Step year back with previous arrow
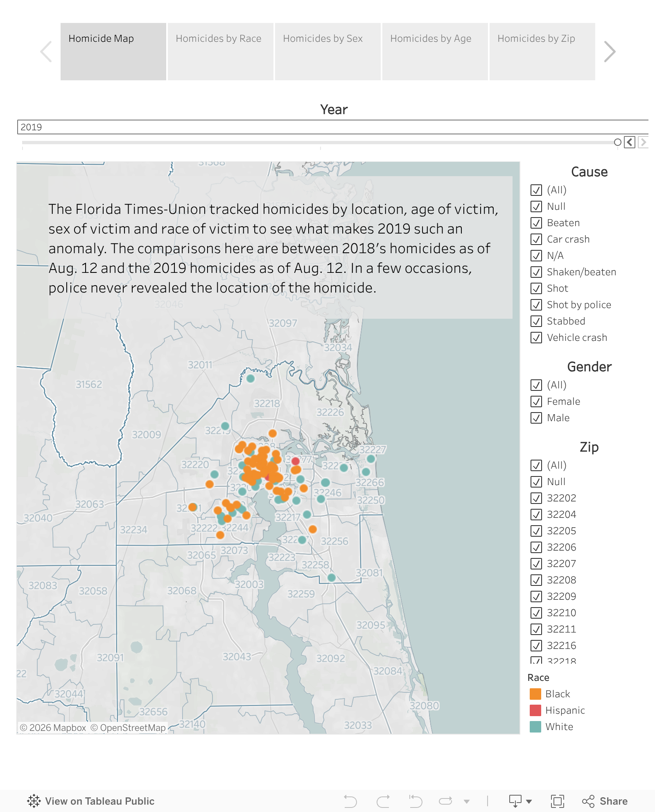The image size is (655, 812). pos(630,142)
